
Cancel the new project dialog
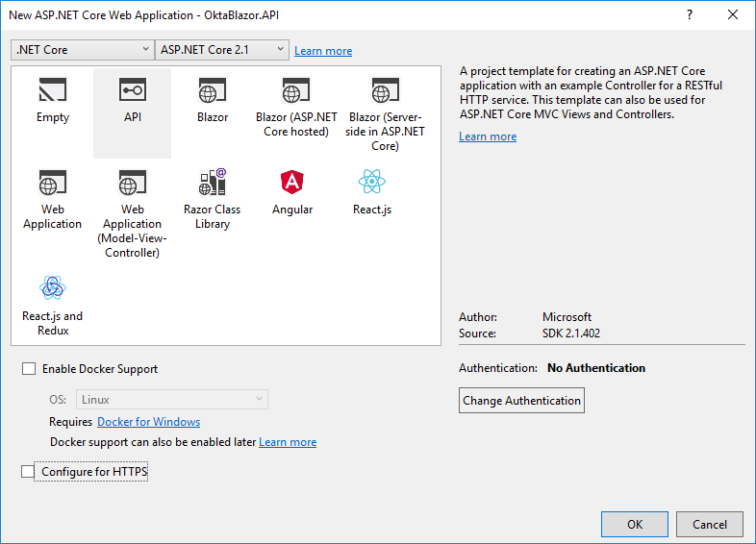(x=709, y=525)
